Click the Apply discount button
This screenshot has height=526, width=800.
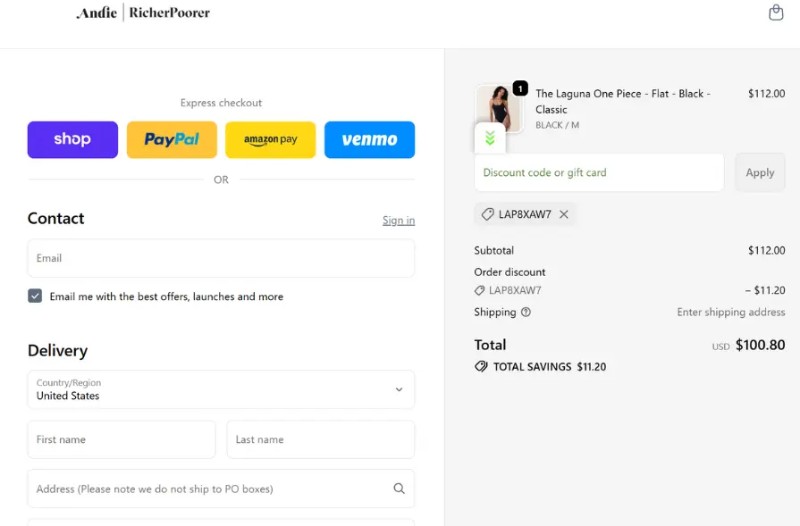pyautogui.click(x=760, y=172)
